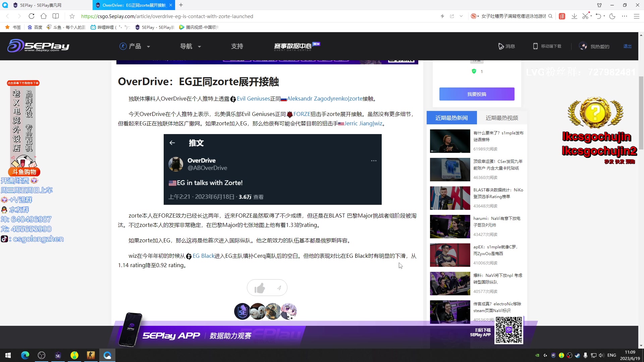Go to browser home page

pos(44,16)
